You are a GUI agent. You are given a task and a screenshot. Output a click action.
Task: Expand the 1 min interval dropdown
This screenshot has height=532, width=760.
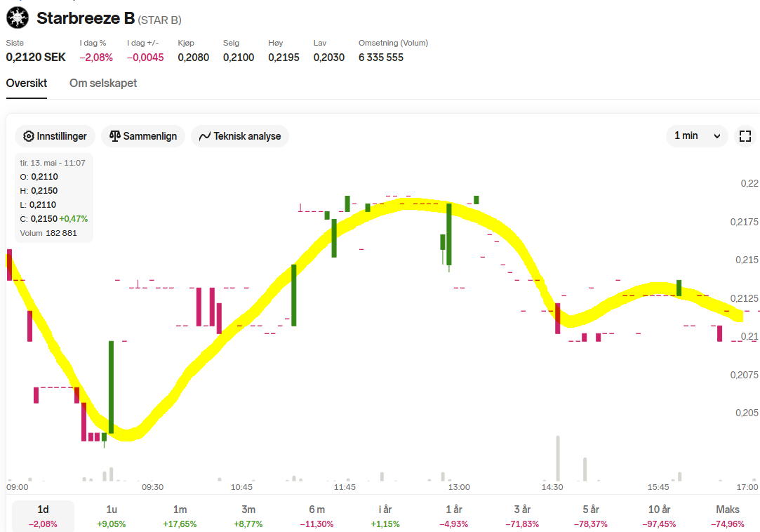pyautogui.click(x=697, y=135)
